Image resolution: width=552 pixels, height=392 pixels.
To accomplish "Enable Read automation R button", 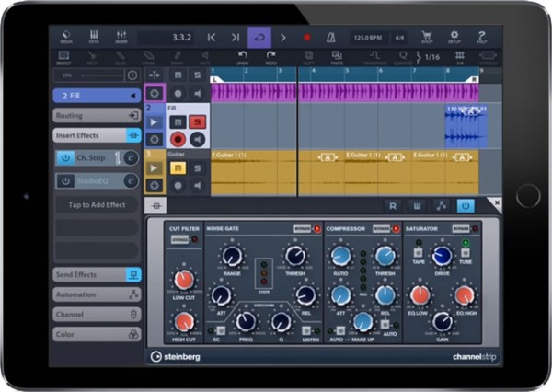I will [393, 206].
